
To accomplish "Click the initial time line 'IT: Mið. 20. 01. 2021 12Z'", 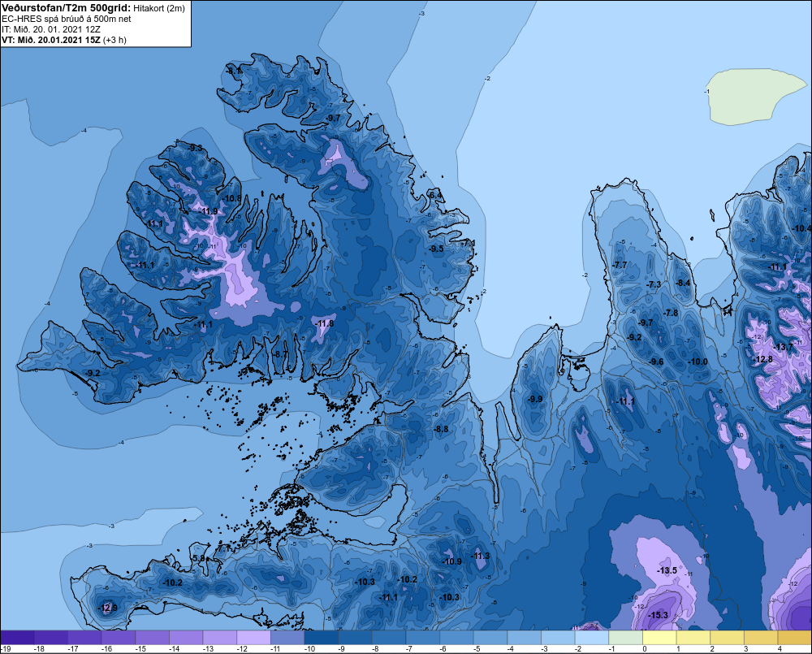I will pos(50,29).
